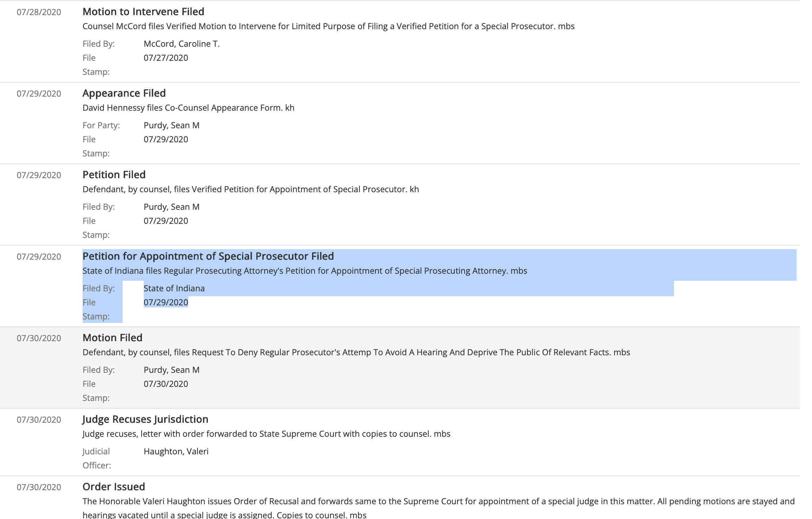Viewport: 812px width, 519px height.
Task: Click the highlighted file stamp date 07/29/2020
Action: 165,302
